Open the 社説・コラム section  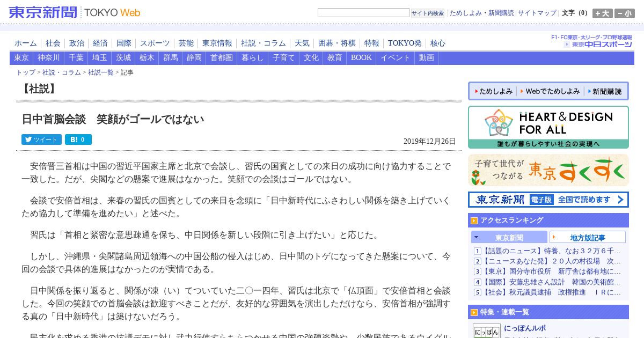point(264,43)
